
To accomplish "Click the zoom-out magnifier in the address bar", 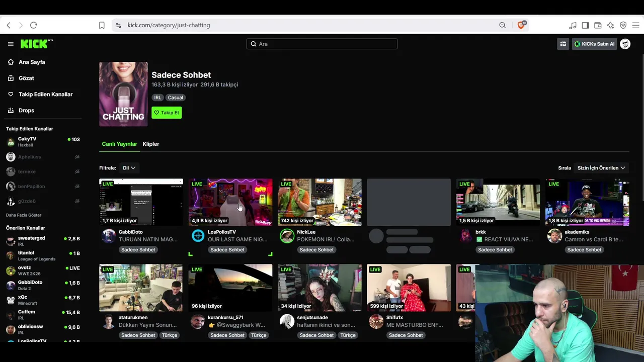I will pos(502,25).
